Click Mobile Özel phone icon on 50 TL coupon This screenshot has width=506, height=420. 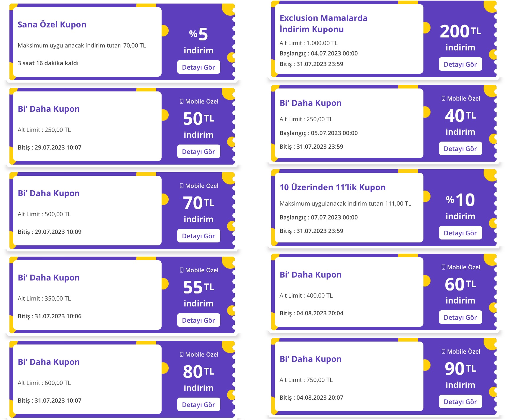182,101
